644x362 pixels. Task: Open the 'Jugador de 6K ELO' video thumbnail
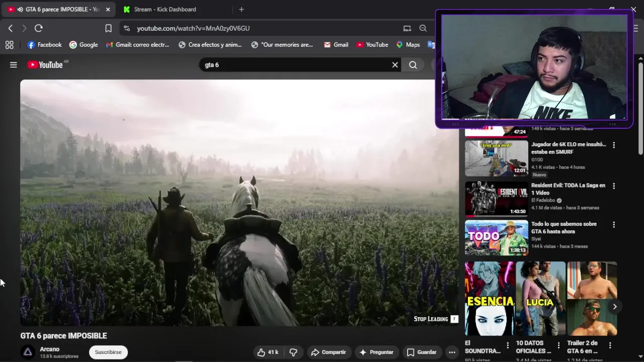[x=496, y=158]
